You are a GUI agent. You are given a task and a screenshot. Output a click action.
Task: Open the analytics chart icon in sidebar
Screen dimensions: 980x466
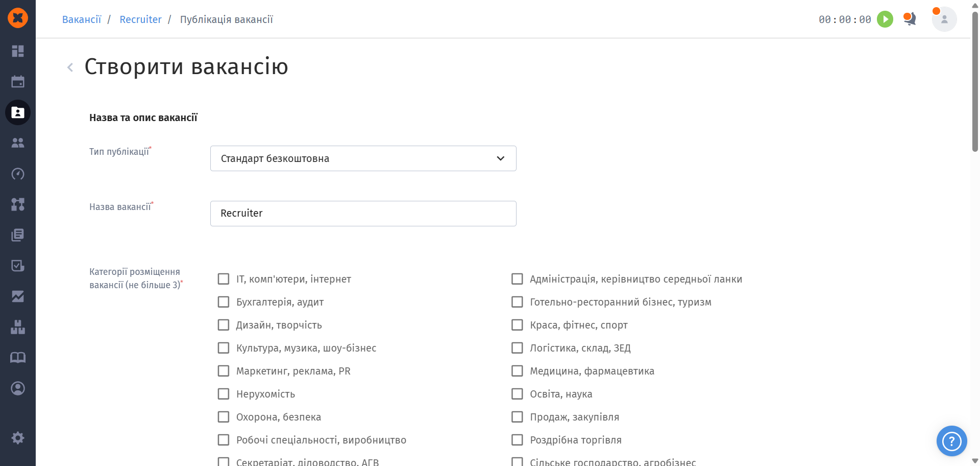coord(18,296)
